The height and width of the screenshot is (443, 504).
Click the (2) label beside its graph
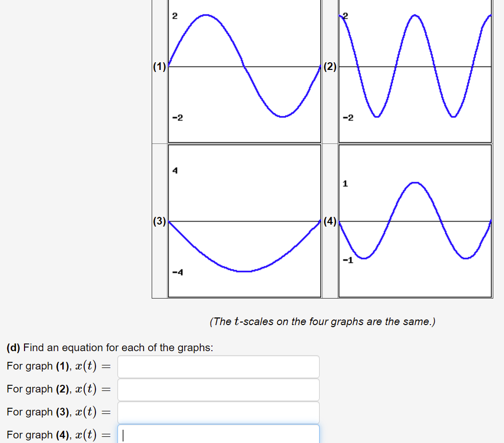pos(330,66)
